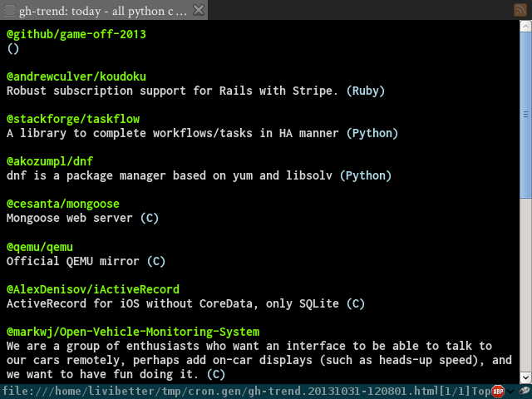Click the (Ruby) language tag
The image size is (532, 399).
tap(366, 91)
